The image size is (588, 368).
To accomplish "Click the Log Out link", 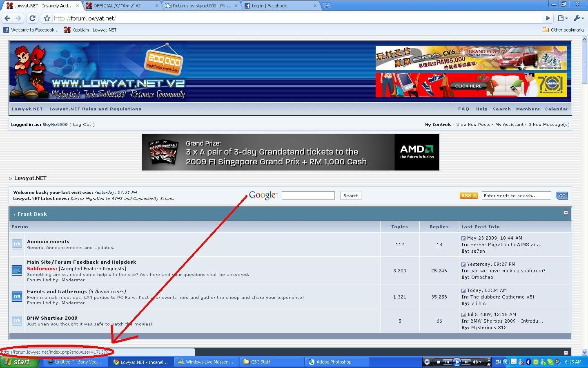I will [82, 125].
